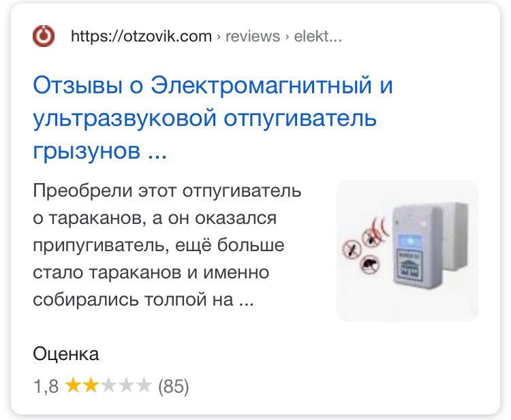Image resolution: width=511 pixels, height=420 pixels.
Task: Click the snippet text Преобрели этот отпугиватель
Action: [167, 191]
